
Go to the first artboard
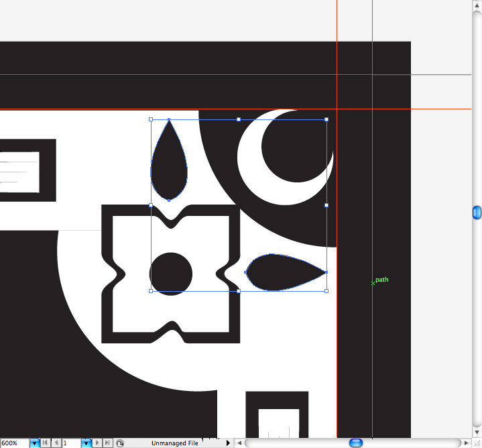[45, 443]
